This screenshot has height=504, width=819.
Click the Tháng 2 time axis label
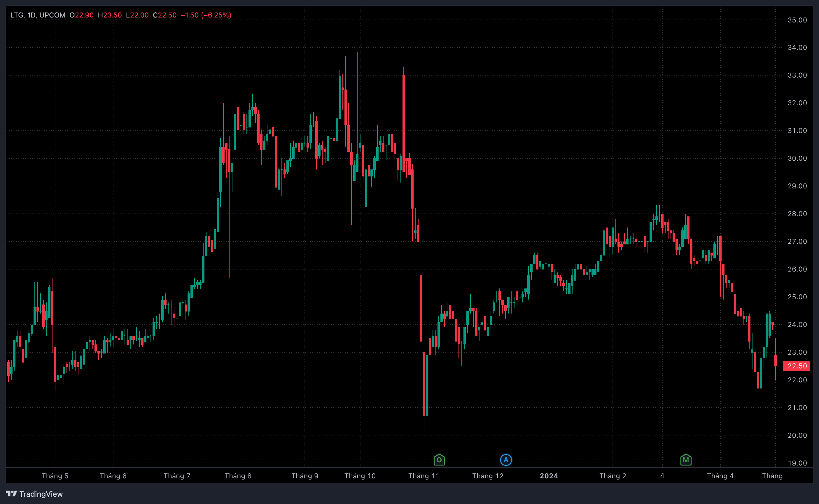pos(613,476)
